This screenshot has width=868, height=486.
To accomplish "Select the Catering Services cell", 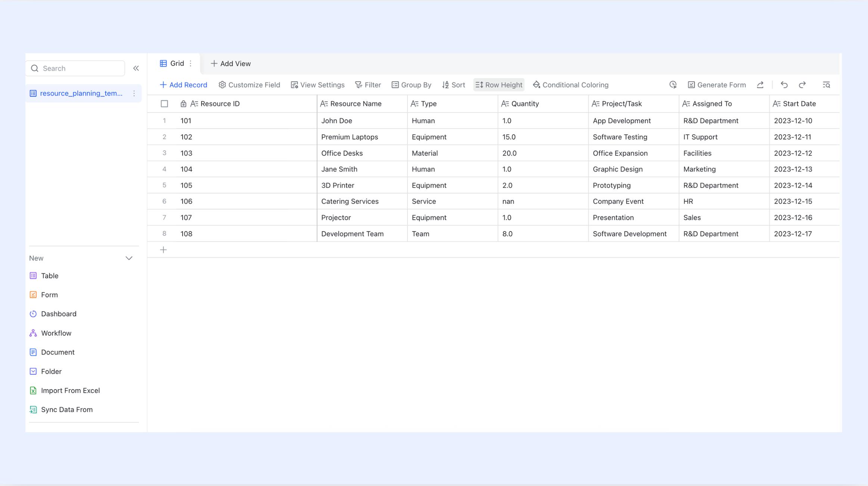I will coord(362,201).
